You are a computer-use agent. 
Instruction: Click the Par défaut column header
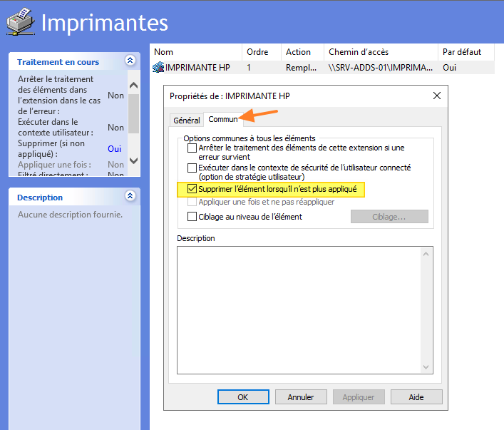pyautogui.click(x=466, y=52)
